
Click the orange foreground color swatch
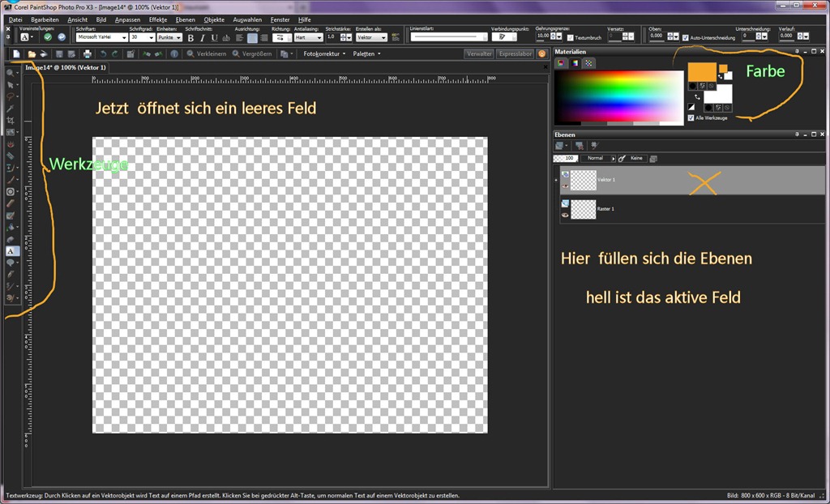pyautogui.click(x=702, y=72)
